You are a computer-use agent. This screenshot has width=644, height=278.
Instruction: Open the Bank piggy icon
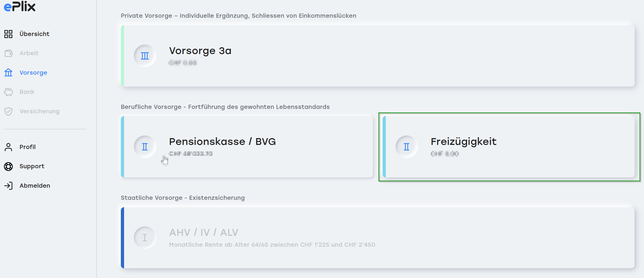[x=8, y=92]
